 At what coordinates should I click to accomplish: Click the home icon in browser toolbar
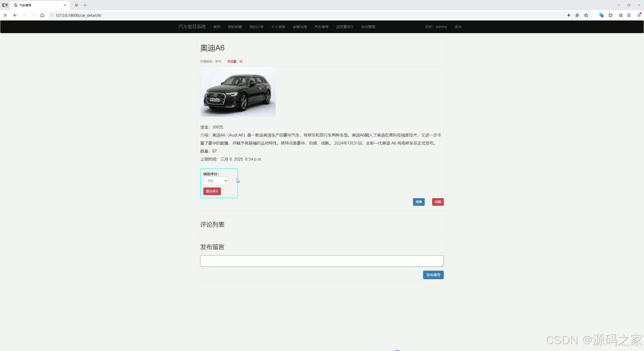[x=42, y=15]
